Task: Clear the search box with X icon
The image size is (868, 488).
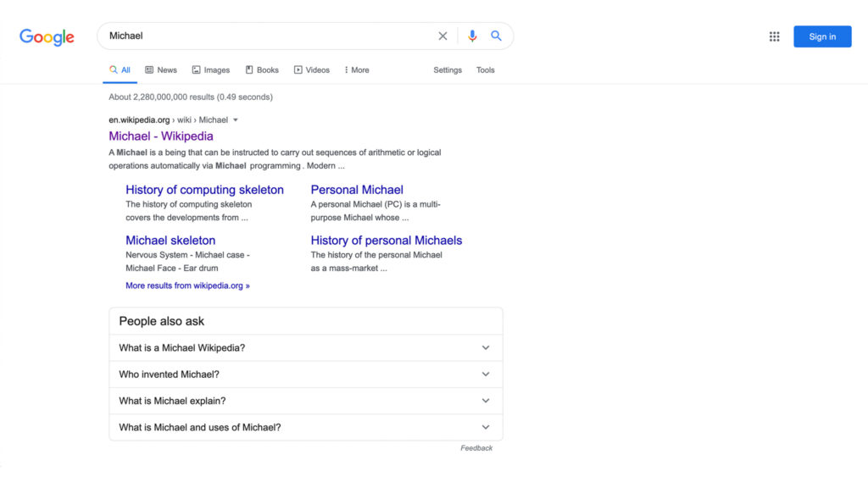Action: click(x=442, y=36)
